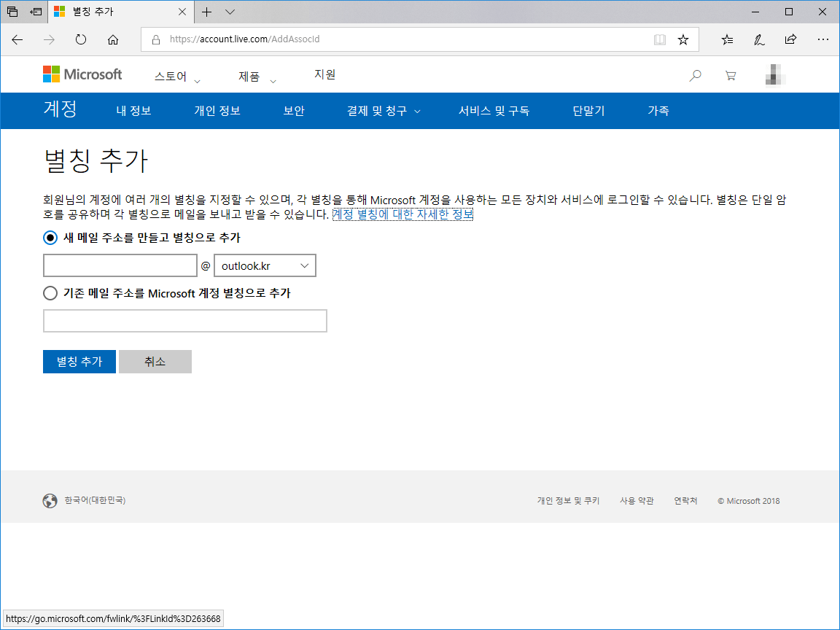This screenshot has width=840, height=630.
Task: Open the 가족 tab
Action: pos(658,111)
